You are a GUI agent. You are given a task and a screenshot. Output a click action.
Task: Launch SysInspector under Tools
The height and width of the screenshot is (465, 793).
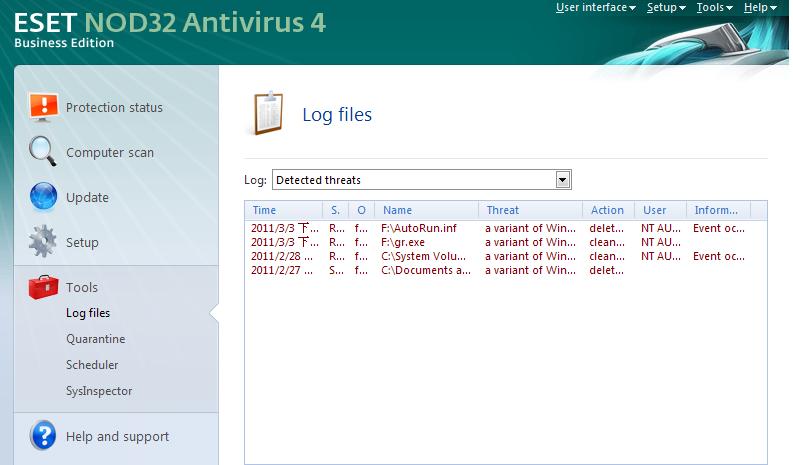coord(99,391)
